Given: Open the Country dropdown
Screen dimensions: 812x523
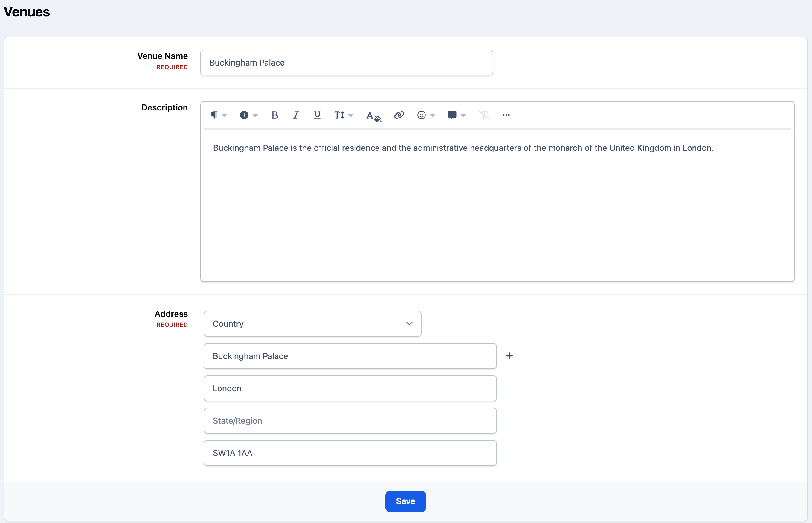Looking at the screenshot, I should 312,324.
